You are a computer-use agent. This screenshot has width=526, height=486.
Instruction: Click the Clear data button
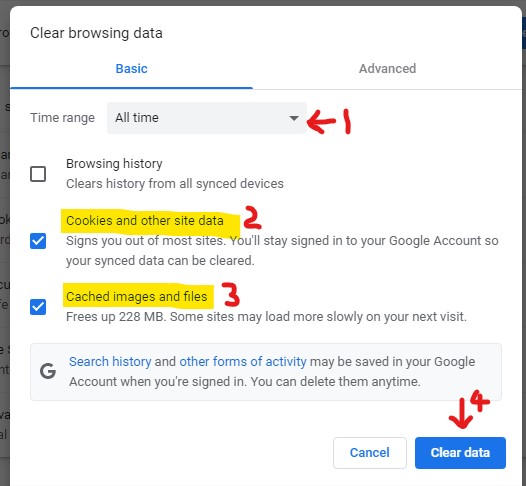460,453
